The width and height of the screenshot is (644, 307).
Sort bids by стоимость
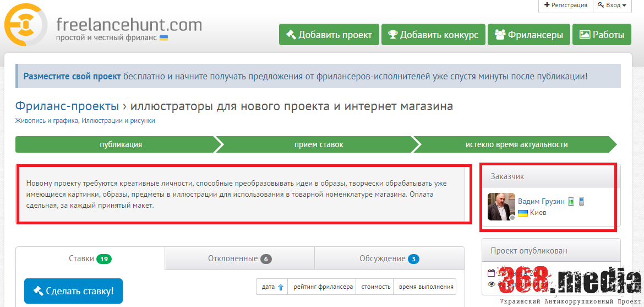[375, 287]
